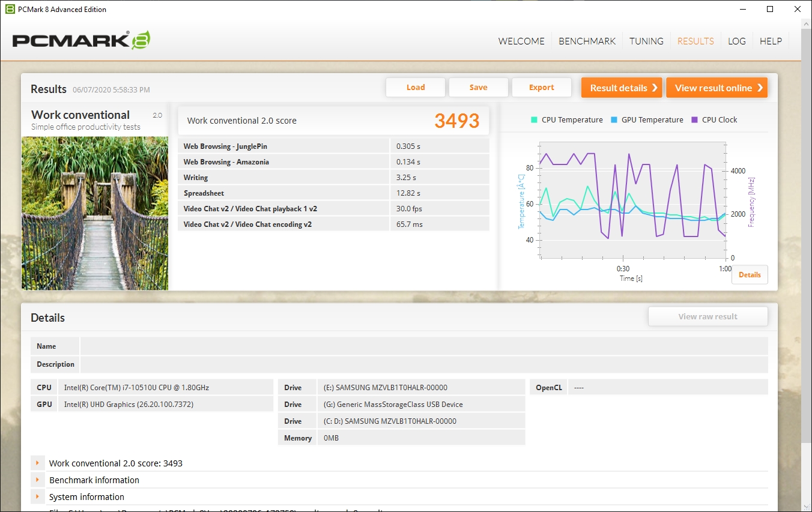Screen dimensions: 812x512
Task: Expand the System information section
Action: tap(37, 497)
